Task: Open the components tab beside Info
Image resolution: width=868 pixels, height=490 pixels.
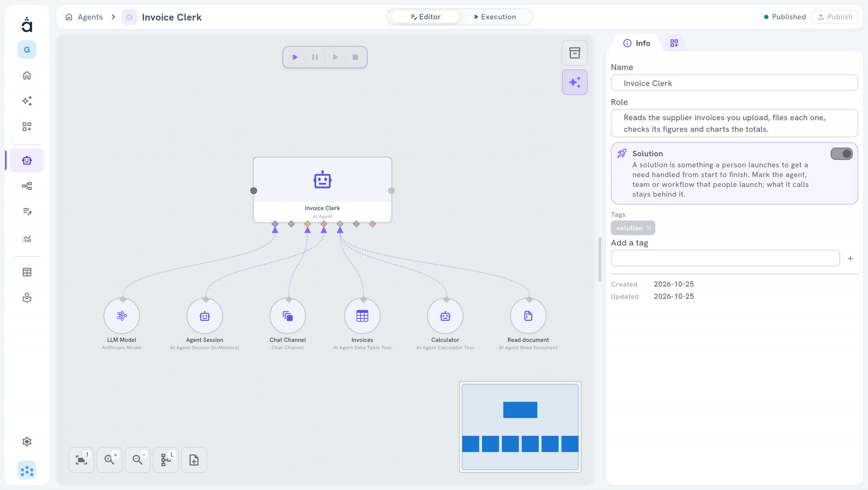Action: tap(674, 43)
